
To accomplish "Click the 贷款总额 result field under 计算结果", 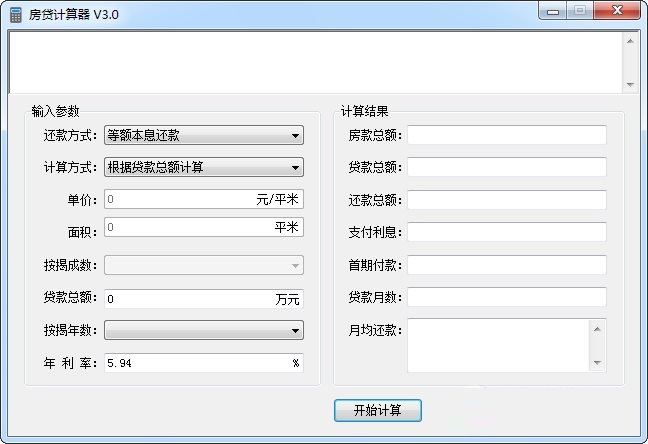I will click(x=507, y=167).
